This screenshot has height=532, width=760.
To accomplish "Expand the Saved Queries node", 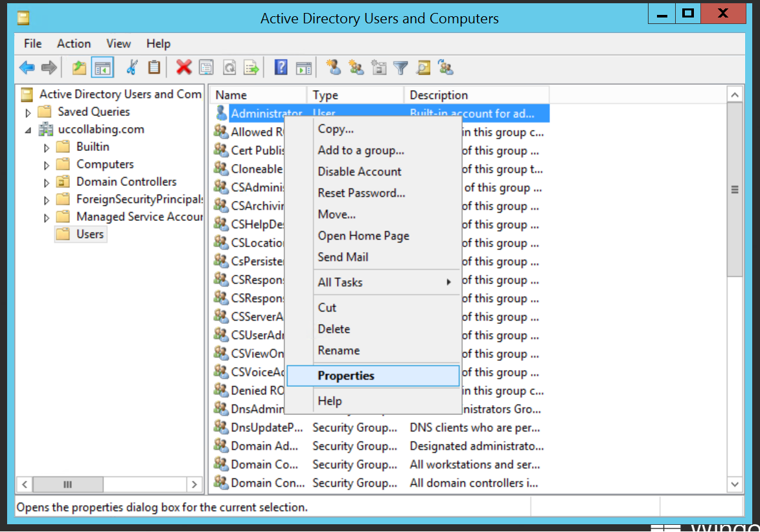I will tap(28, 113).
